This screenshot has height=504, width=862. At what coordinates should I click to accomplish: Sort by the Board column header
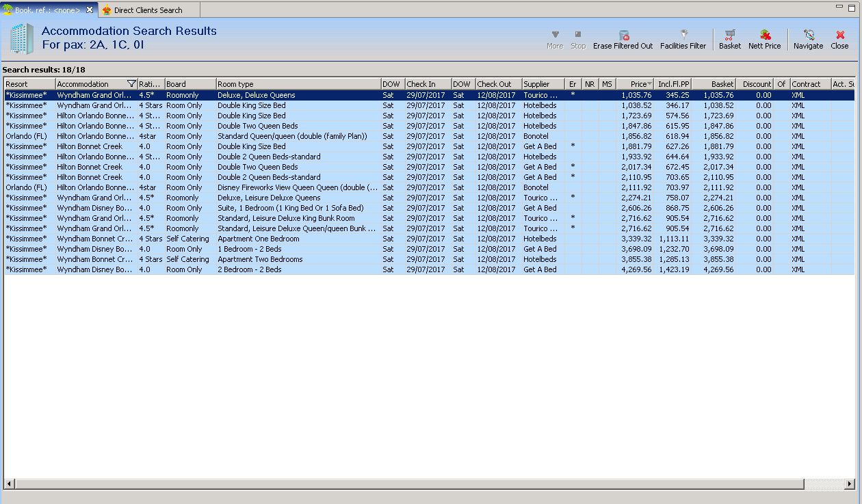coord(190,84)
